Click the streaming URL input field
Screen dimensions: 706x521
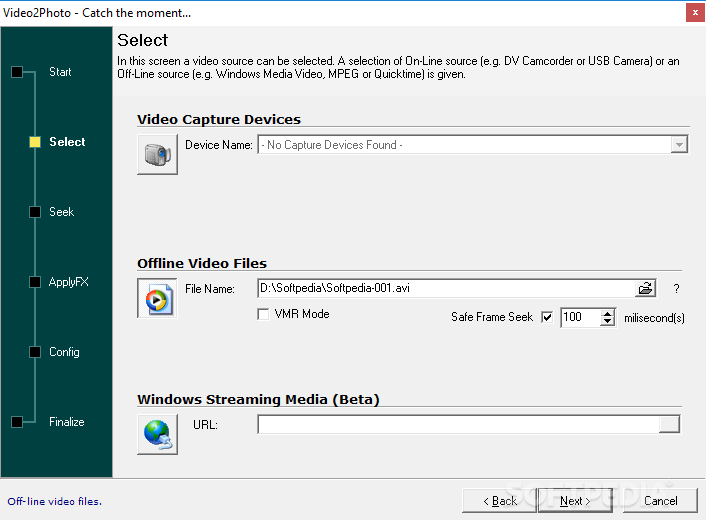pyautogui.click(x=458, y=424)
